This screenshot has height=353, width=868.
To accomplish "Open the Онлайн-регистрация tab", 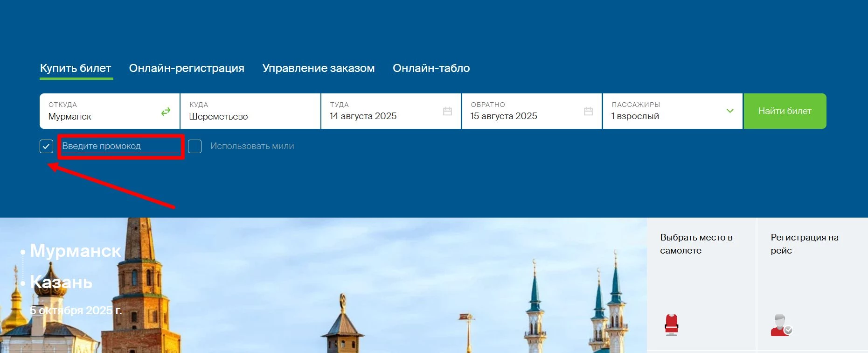I will (187, 68).
